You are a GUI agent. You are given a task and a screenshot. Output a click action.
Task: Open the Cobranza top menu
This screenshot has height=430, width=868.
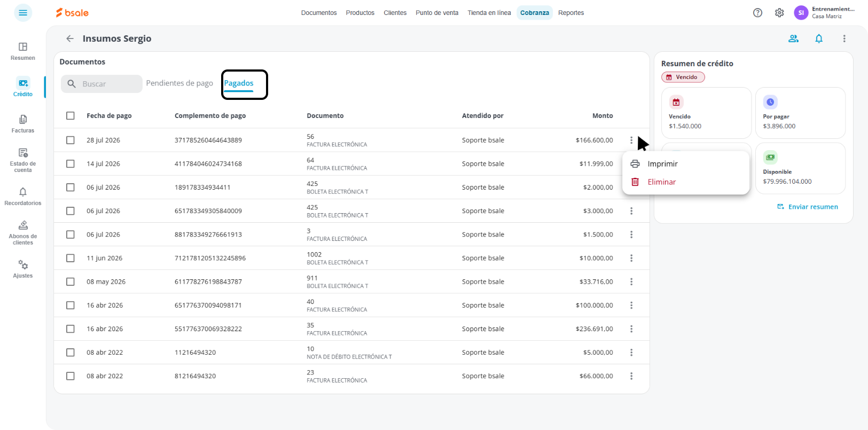[535, 13]
